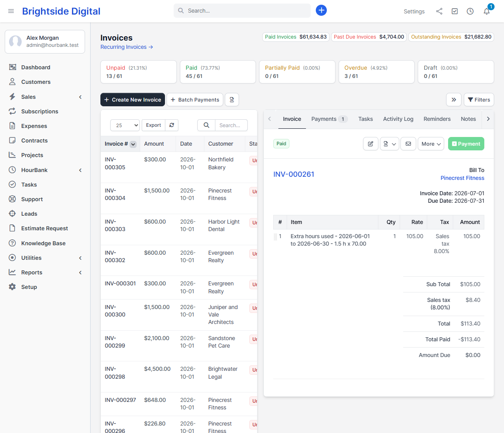Open the More actions dropdown
The height and width of the screenshot is (433, 504).
coord(431,144)
